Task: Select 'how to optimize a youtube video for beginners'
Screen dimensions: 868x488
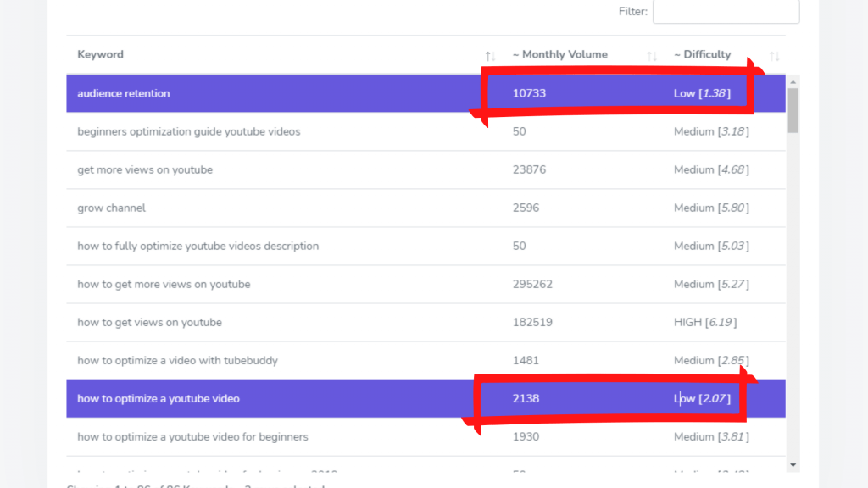Action: pos(192,437)
